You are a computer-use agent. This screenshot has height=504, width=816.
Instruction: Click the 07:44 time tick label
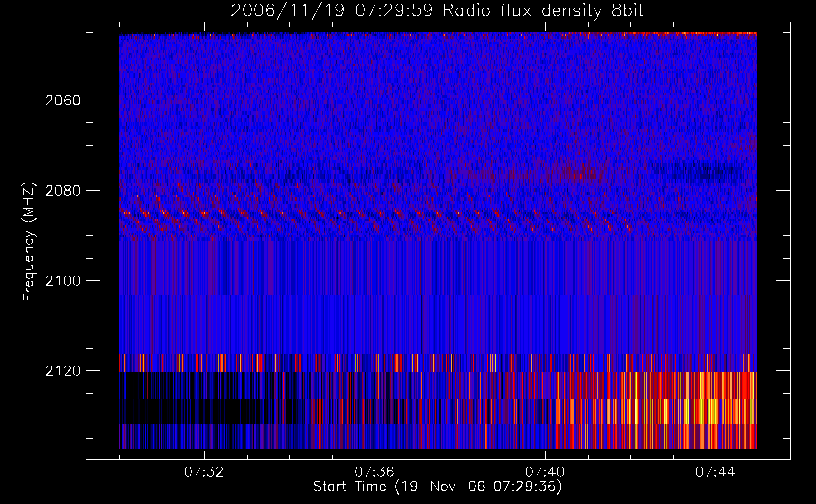pyautogui.click(x=716, y=472)
